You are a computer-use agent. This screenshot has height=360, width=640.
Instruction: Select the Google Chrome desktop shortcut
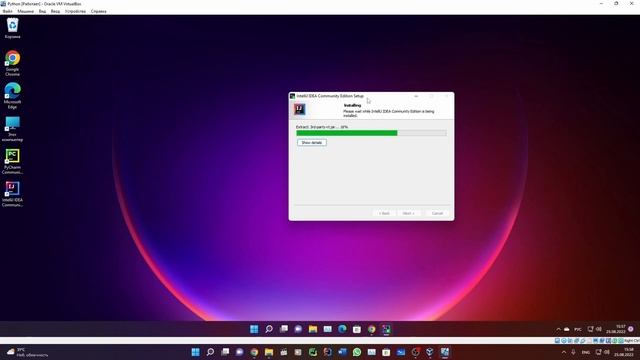click(x=12, y=63)
